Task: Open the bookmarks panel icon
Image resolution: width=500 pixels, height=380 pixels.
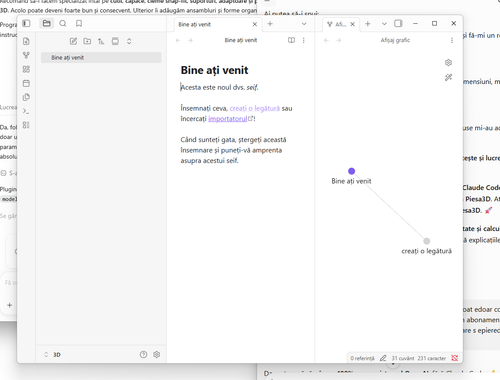Action: pos(79,23)
